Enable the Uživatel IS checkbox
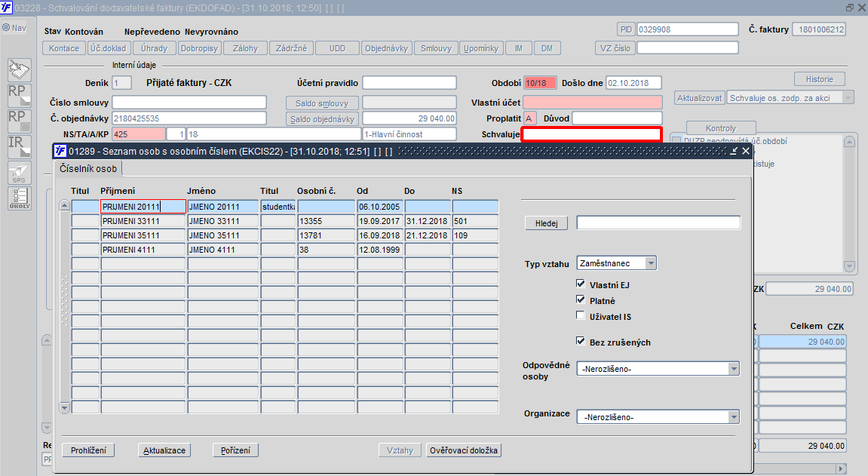Screen dimensions: 868x476 [580, 315]
